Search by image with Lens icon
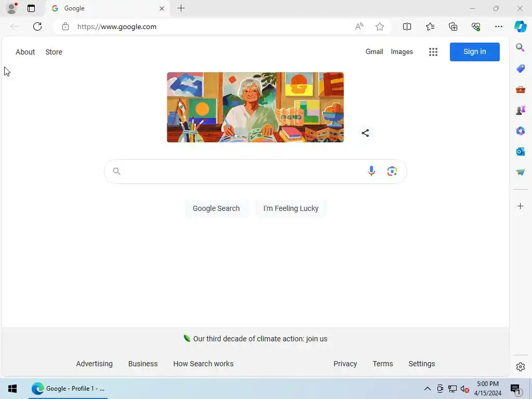The image size is (532, 399). click(392, 171)
